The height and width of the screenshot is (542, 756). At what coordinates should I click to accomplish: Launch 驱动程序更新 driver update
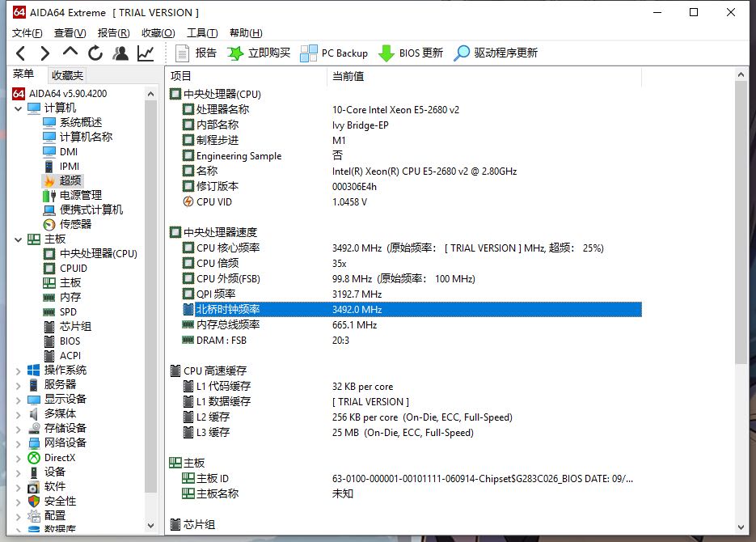click(496, 53)
